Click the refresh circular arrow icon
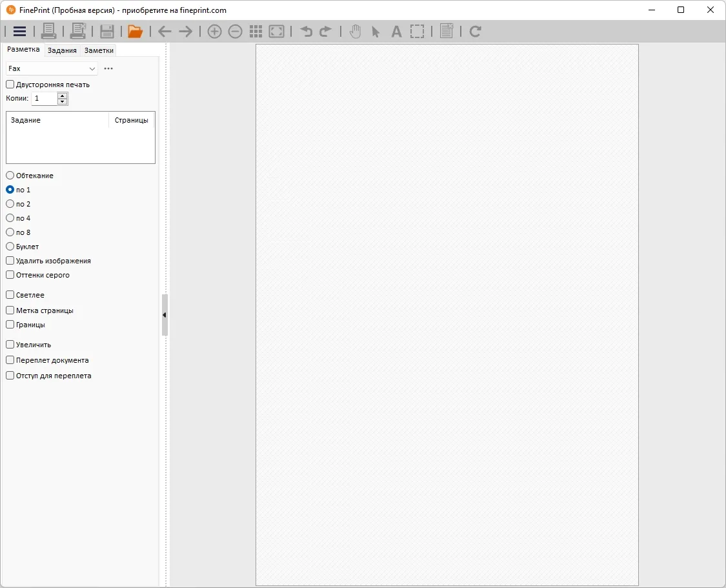 [x=475, y=32]
